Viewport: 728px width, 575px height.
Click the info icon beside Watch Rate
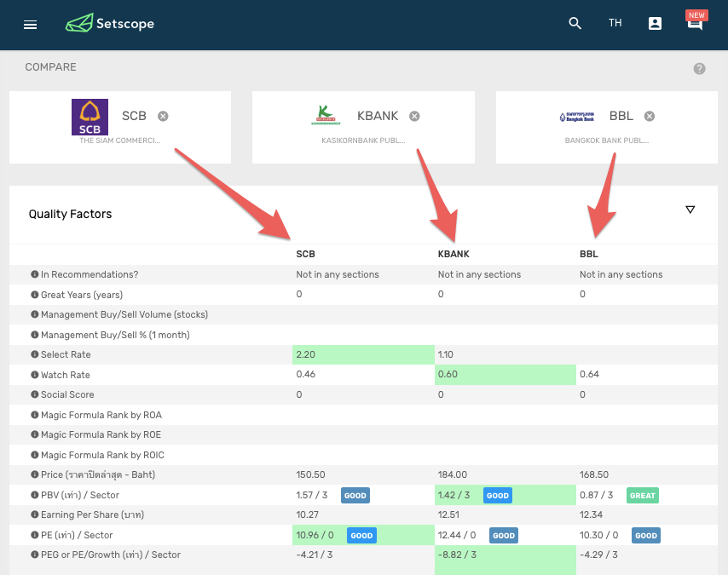pos(34,375)
